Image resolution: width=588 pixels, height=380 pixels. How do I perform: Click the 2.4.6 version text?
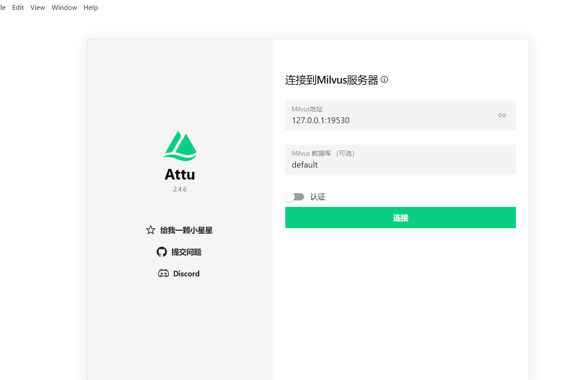click(x=180, y=189)
